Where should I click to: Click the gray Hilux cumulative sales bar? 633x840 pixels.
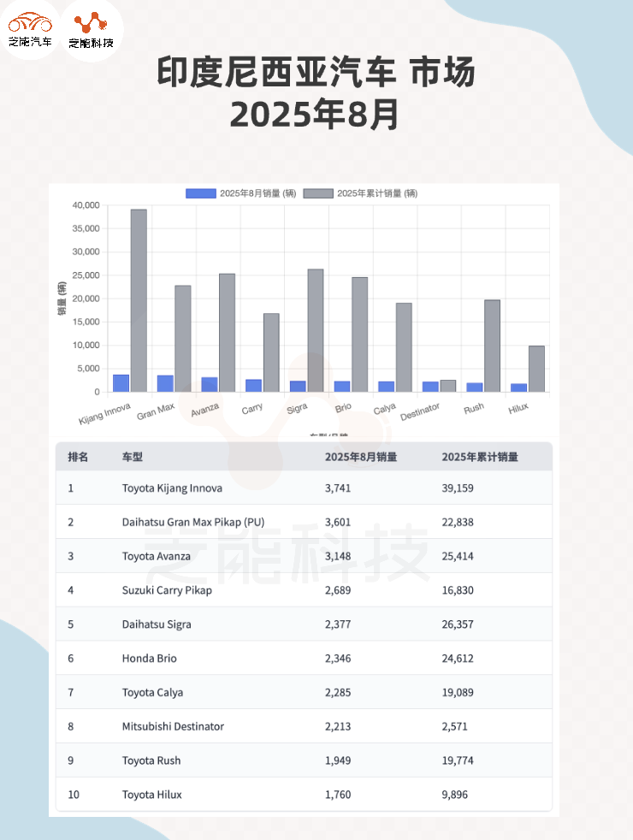click(x=536, y=369)
